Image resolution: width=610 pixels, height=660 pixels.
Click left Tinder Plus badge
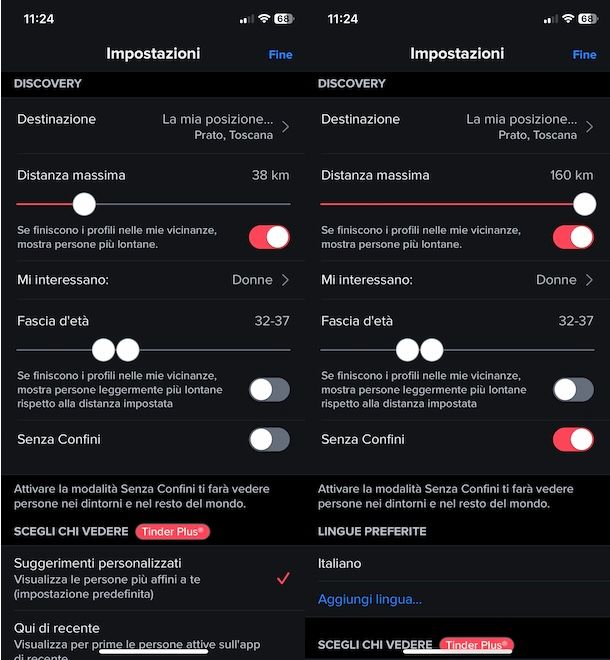tap(173, 532)
